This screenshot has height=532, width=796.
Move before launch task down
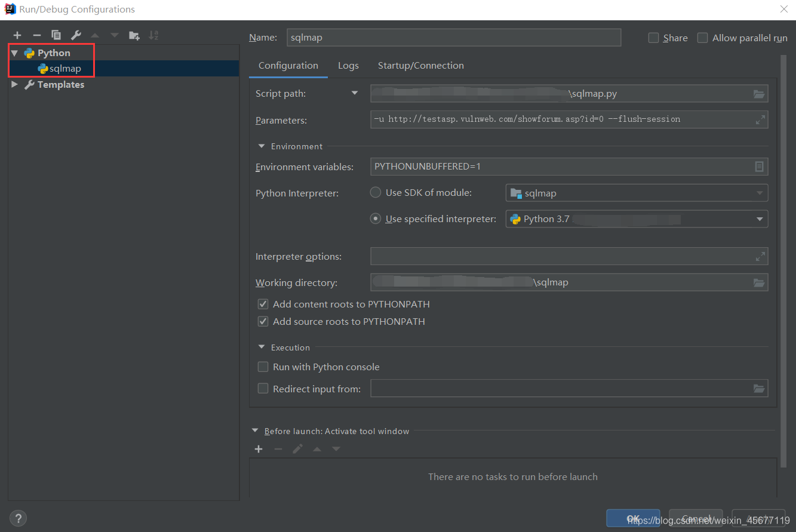click(x=336, y=449)
